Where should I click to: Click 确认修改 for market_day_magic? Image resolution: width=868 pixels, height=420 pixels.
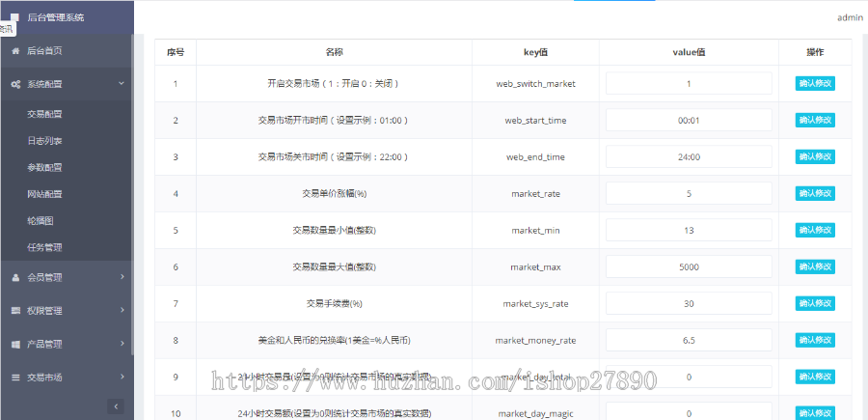click(x=815, y=413)
